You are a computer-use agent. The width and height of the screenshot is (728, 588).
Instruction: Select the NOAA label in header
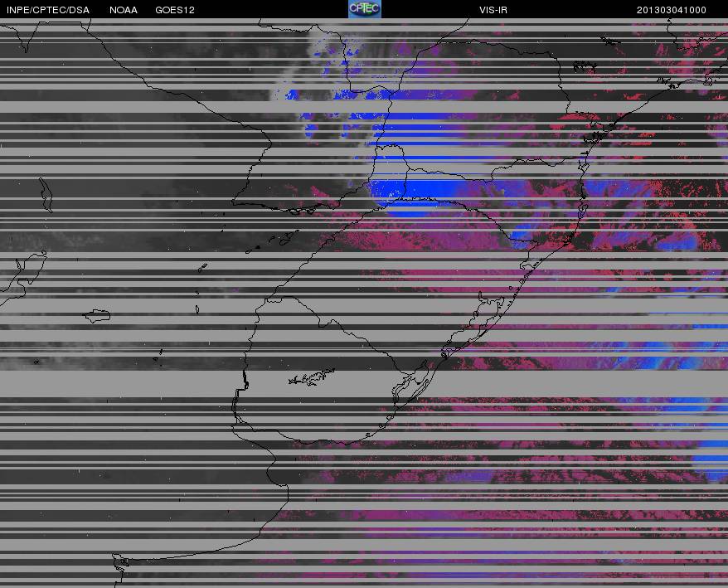[124, 10]
